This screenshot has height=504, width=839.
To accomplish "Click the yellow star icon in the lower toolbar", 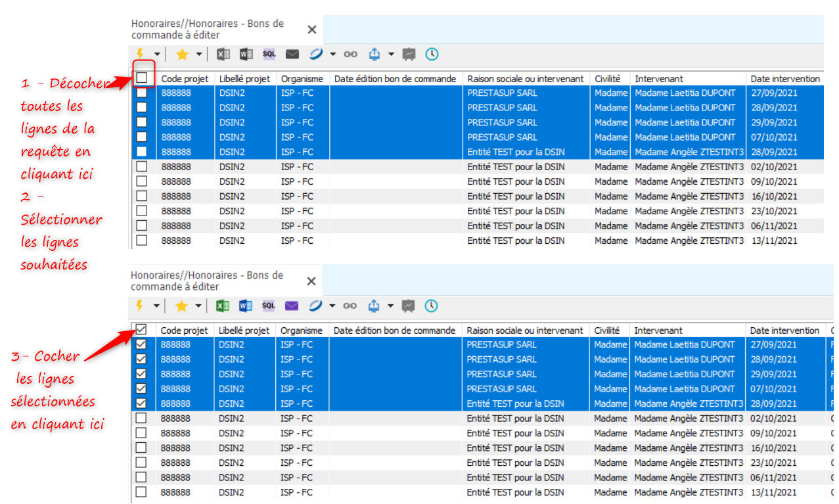I will click(181, 306).
